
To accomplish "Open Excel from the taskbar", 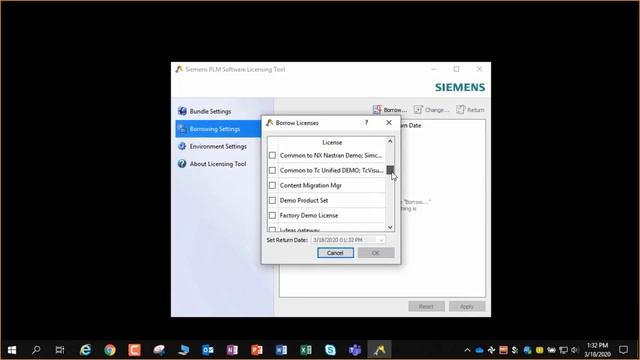I will (x=306, y=350).
